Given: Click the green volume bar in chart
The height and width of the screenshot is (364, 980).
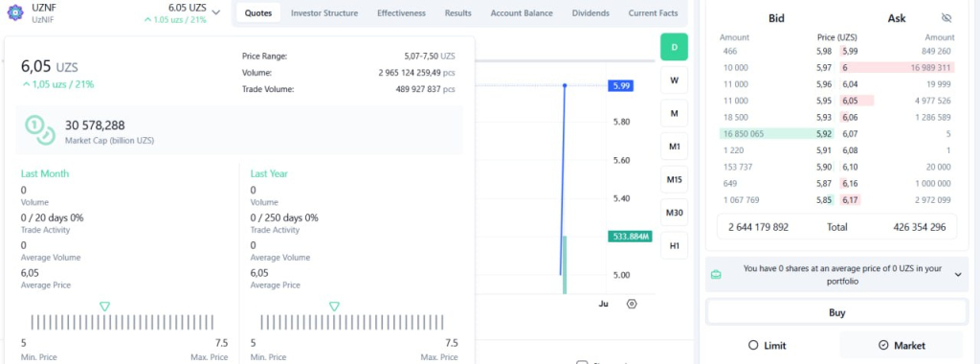Looking at the screenshot, I should click(x=565, y=264).
